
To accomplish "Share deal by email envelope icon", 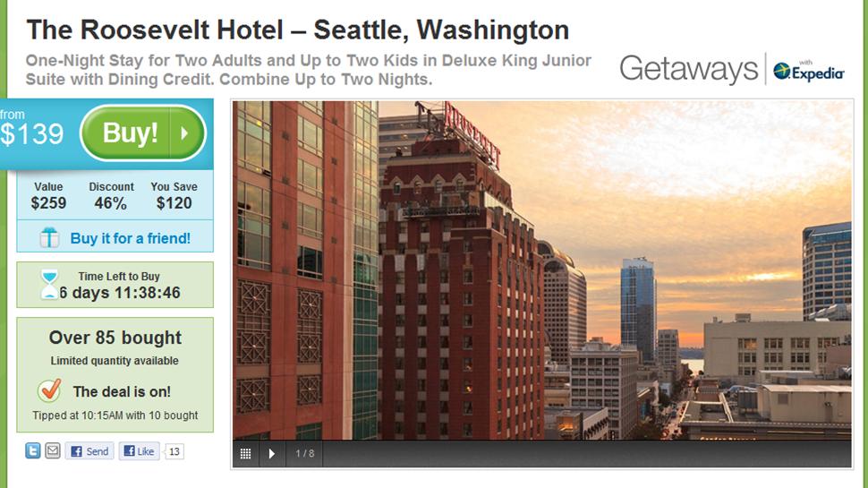I will 53,451.
